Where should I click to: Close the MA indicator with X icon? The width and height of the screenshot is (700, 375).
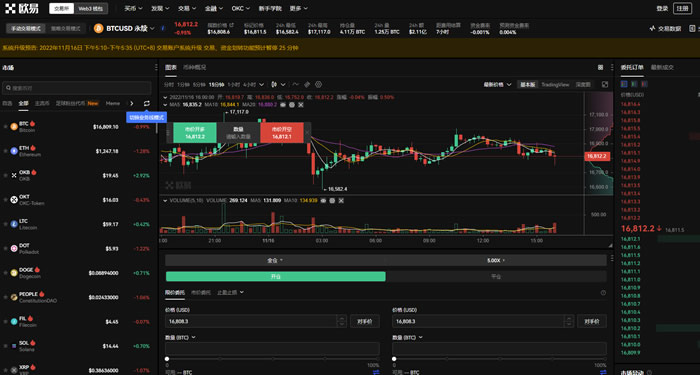[x=300, y=104]
